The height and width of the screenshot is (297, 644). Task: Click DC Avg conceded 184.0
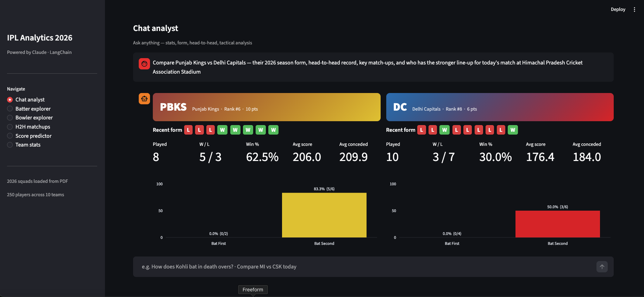tap(587, 157)
